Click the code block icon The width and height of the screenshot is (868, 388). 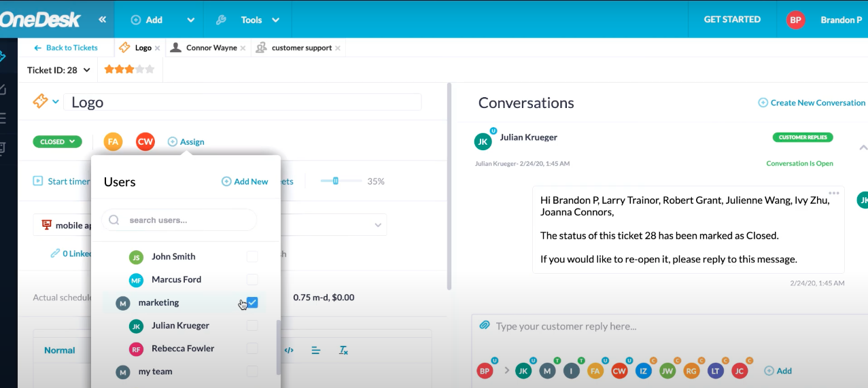(x=289, y=350)
